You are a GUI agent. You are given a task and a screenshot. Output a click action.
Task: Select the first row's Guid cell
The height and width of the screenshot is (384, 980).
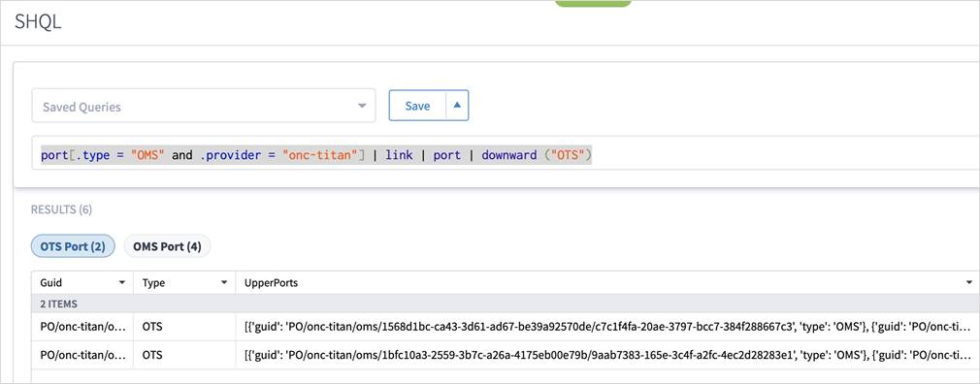click(82, 327)
